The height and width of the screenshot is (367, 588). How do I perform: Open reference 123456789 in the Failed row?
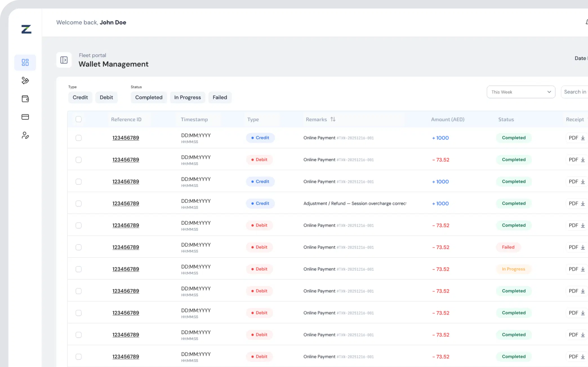(x=126, y=247)
